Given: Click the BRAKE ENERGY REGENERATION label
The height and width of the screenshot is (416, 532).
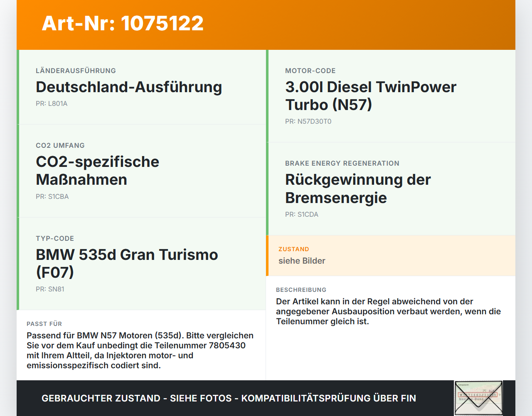Looking at the screenshot, I should (342, 164).
